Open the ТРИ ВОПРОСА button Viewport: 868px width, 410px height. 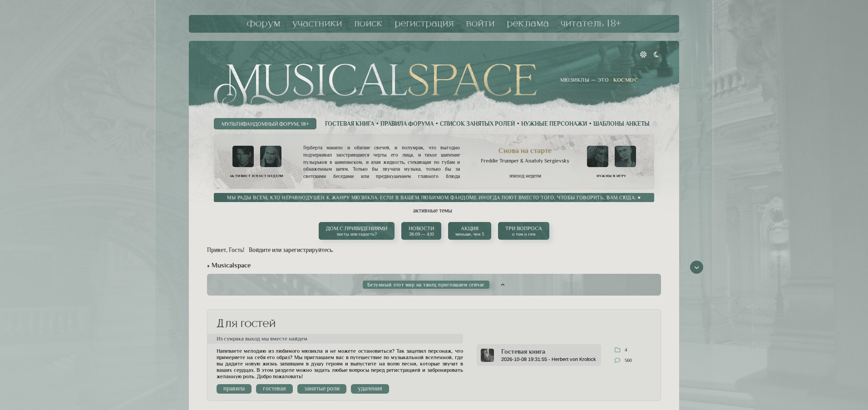click(x=523, y=231)
